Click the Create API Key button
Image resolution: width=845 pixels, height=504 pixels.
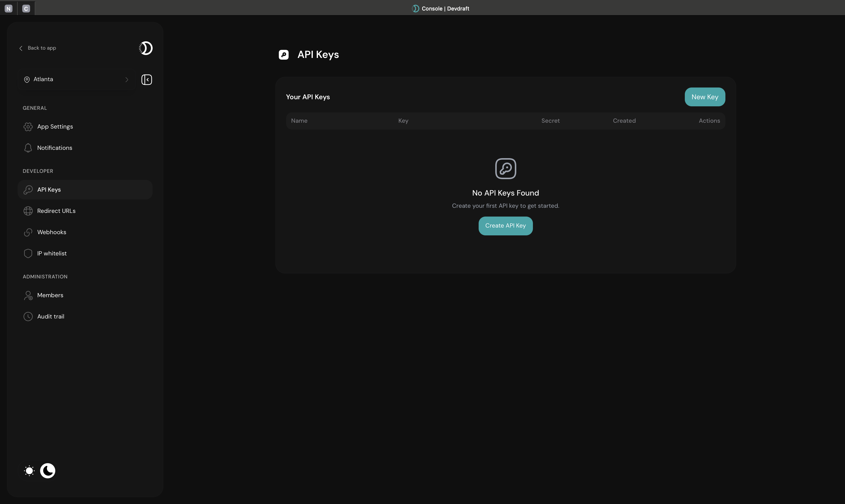point(505,226)
